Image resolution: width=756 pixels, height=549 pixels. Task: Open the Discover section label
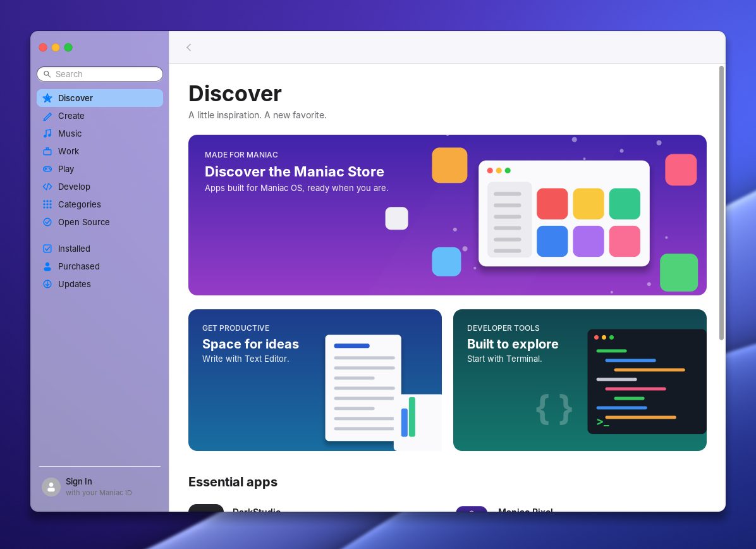pyautogui.click(x=75, y=98)
